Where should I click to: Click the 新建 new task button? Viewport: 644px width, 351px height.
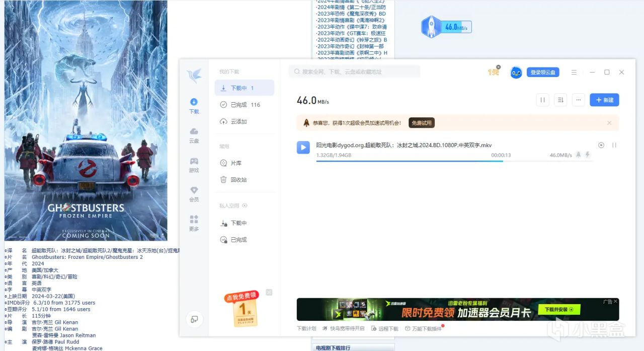[604, 100]
